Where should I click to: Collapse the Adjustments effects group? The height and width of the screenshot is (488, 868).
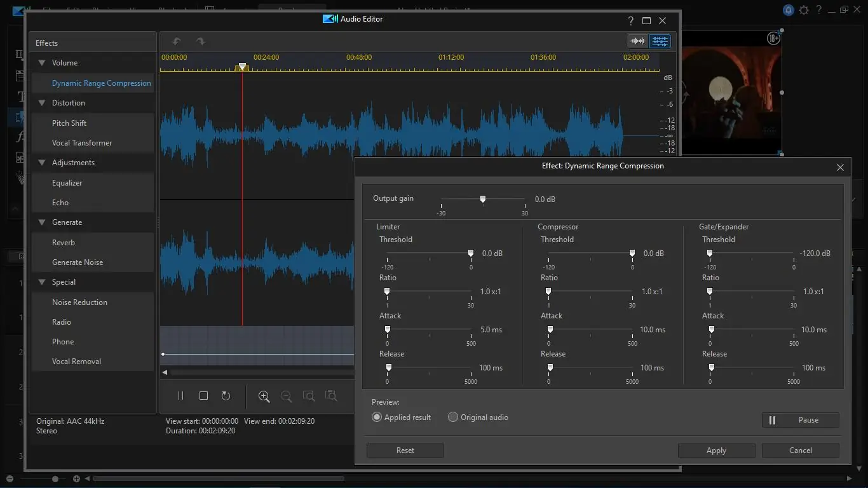coord(42,163)
